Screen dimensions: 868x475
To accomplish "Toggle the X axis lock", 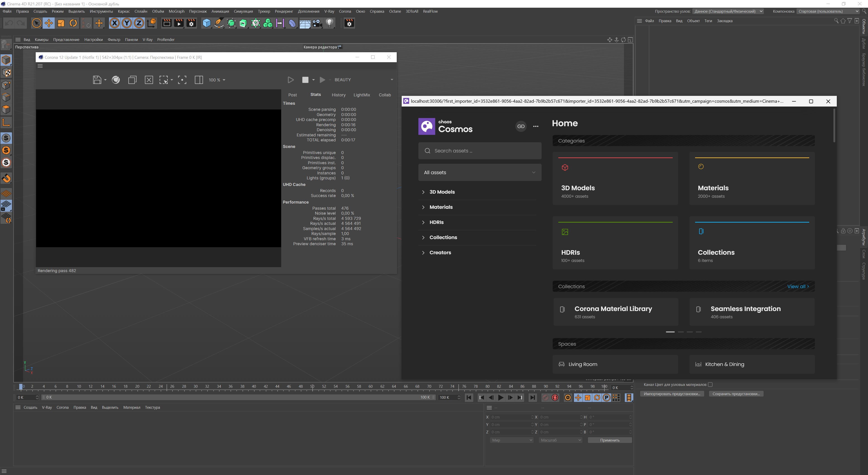I will (115, 23).
